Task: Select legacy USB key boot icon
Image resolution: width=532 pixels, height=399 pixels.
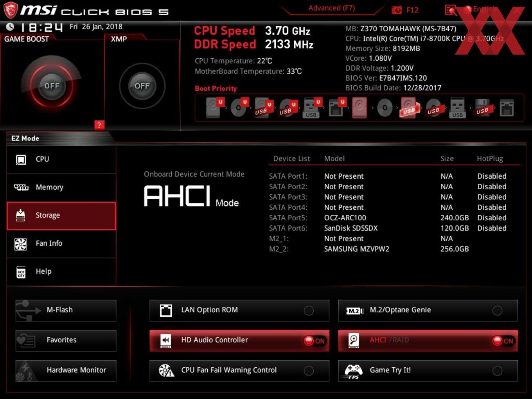Action: (x=458, y=108)
